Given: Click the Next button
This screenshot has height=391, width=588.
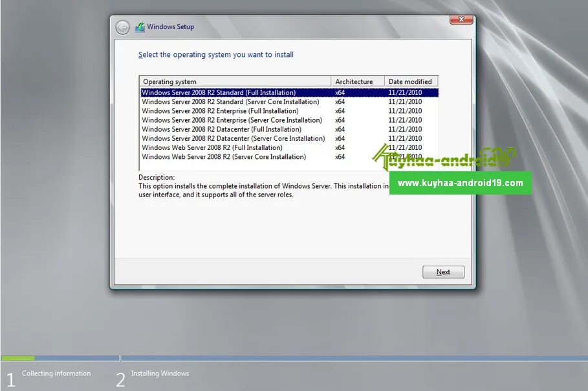Looking at the screenshot, I should click(443, 272).
